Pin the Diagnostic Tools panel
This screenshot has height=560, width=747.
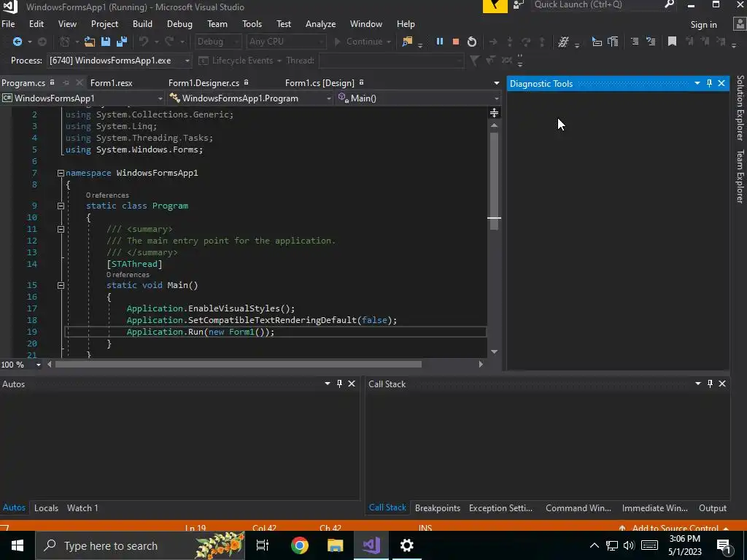pyautogui.click(x=709, y=83)
